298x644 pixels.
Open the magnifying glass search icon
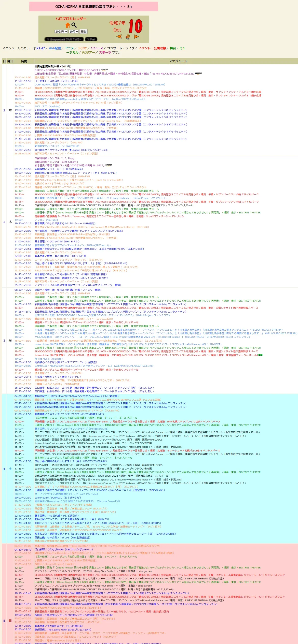[74, 25]
